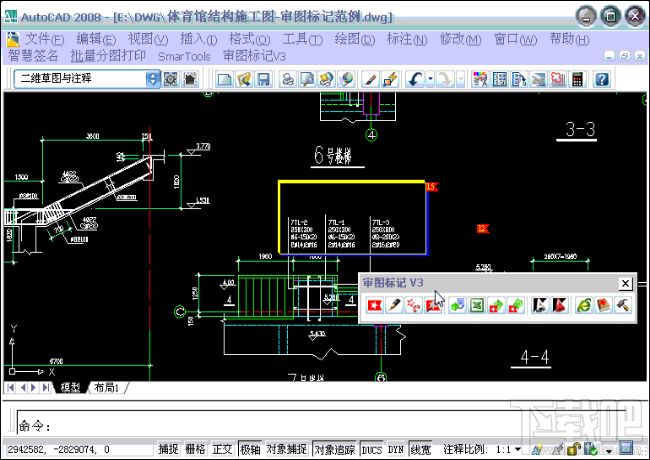Toggle 对象追踪 object snap tracking

click(335, 449)
